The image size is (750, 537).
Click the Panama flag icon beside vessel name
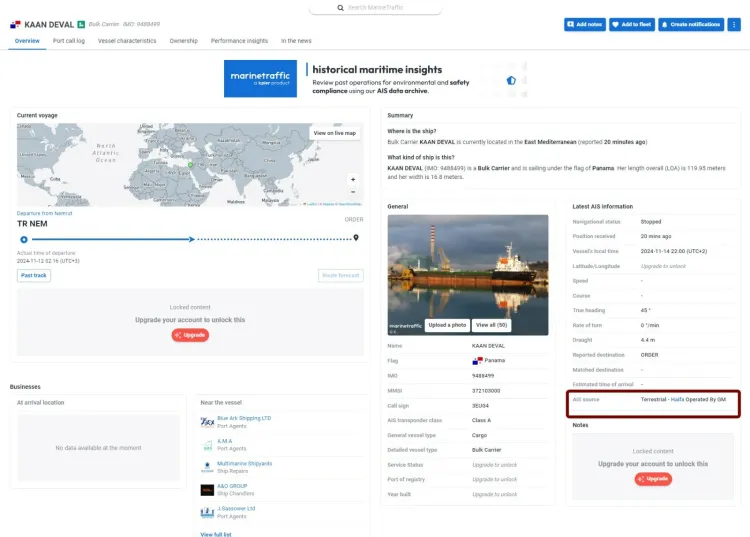[15, 24]
